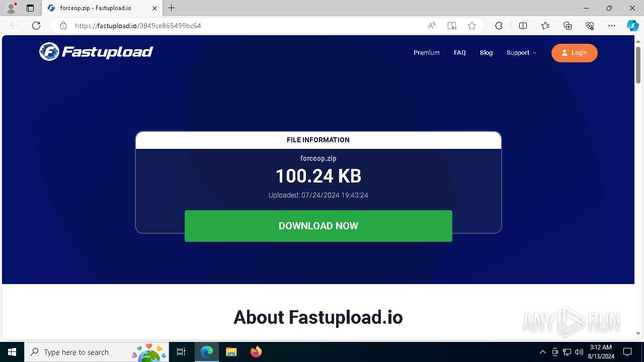The height and width of the screenshot is (362, 644).
Task: Click the Edge profile icon
Action: [11, 8]
